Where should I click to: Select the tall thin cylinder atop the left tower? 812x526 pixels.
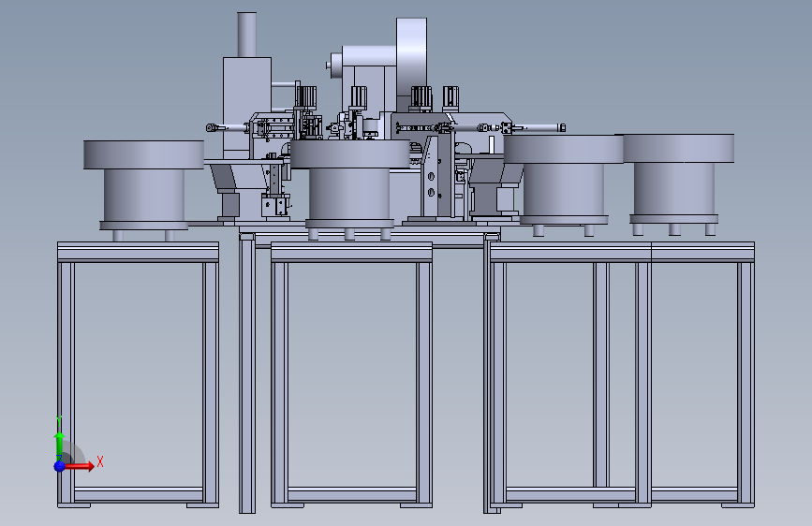point(247,35)
